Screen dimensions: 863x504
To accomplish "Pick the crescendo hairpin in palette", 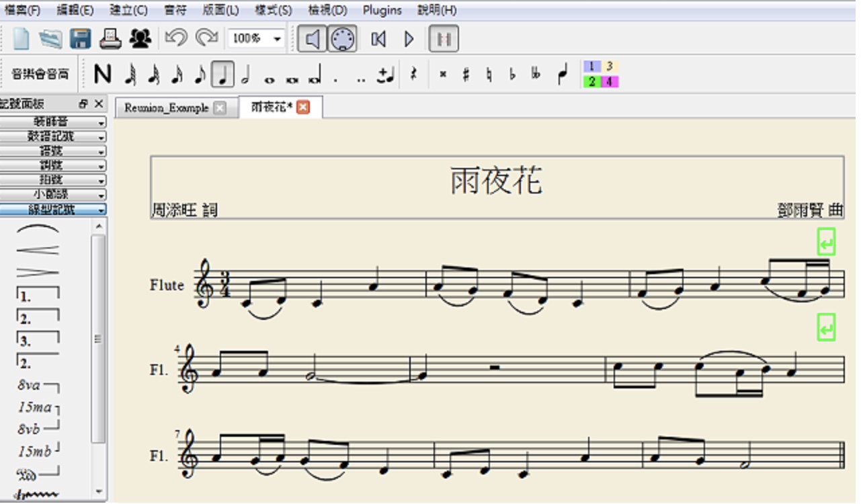I will coord(38,251).
